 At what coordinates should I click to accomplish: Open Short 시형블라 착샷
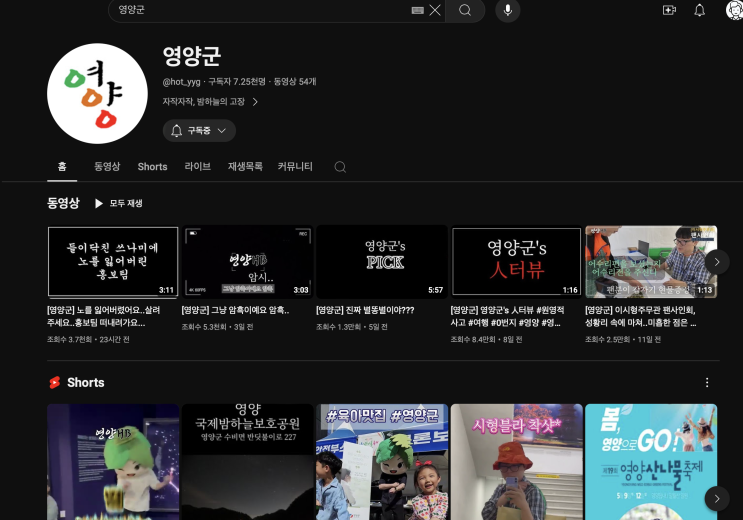[516, 462]
